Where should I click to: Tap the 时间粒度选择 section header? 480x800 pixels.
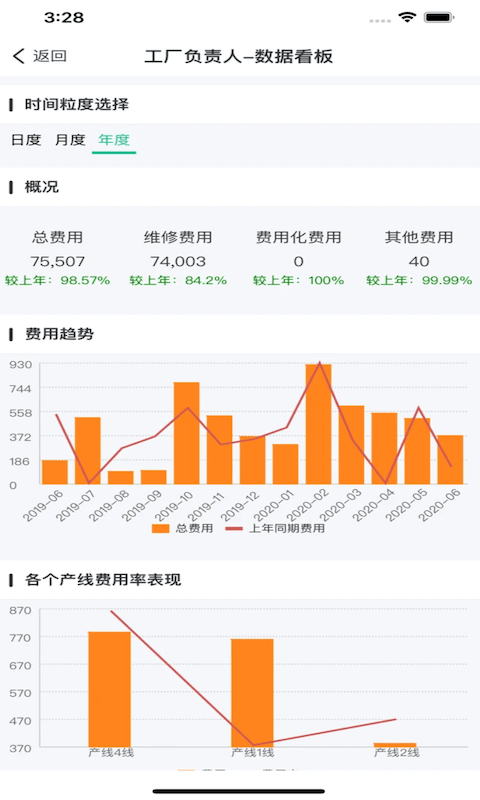point(77,105)
